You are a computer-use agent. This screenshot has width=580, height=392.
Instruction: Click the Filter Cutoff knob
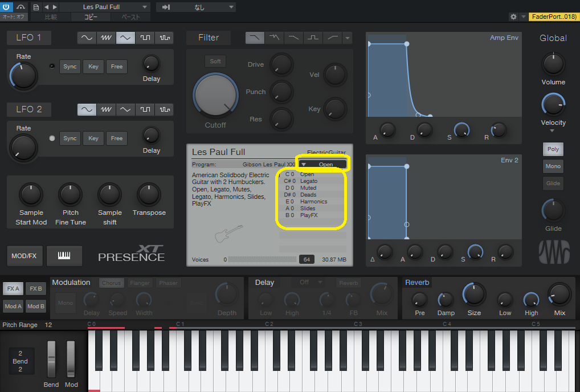pos(215,95)
